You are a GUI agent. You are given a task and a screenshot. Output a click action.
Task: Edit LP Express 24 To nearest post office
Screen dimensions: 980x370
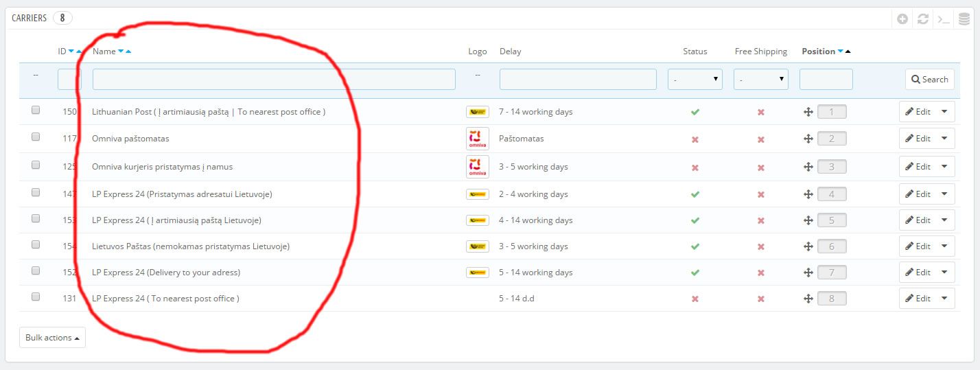pyautogui.click(x=918, y=299)
